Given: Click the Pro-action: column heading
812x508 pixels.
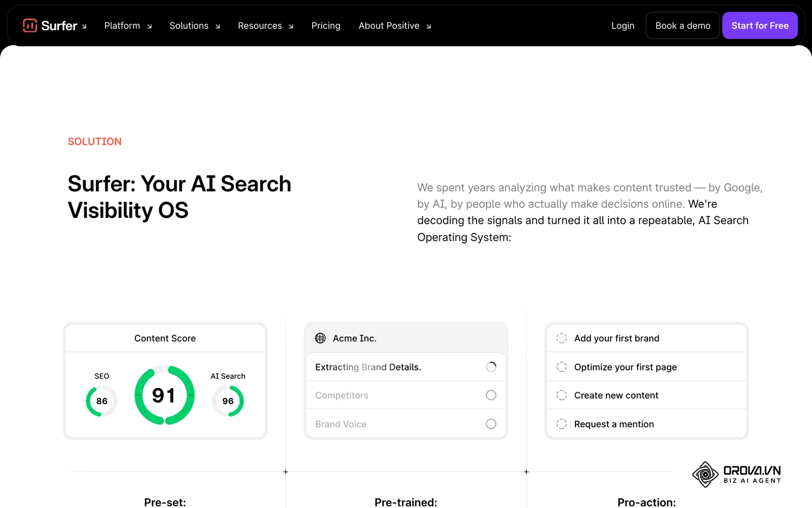Looking at the screenshot, I should (647, 502).
